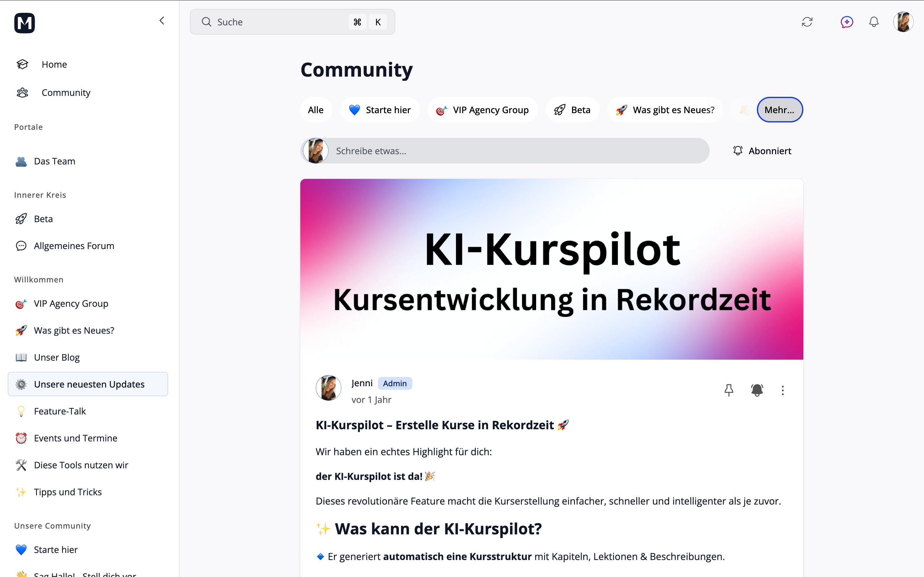
Task: Click the KI-Kurspilot banner image
Action: 551,269
